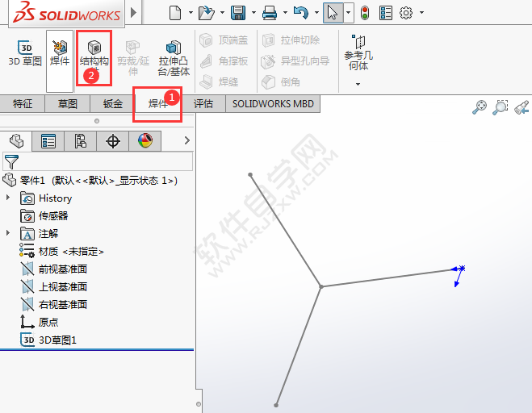
Task: Click the Previous View icon
Action: [x=522, y=107]
